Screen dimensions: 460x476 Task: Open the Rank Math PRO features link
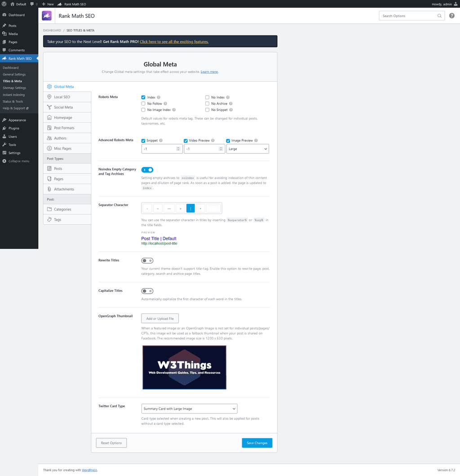click(174, 42)
